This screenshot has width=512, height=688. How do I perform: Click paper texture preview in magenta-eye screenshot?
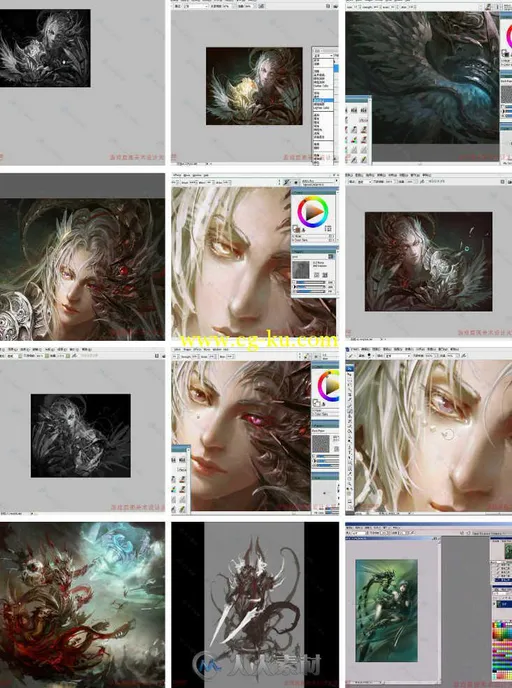(320, 443)
